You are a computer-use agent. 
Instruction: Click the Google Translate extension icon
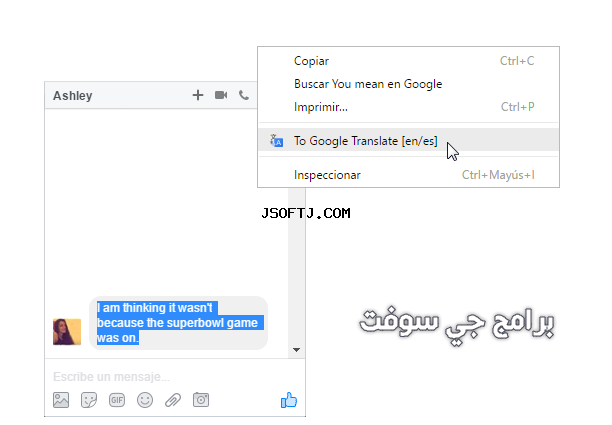click(x=277, y=140)
